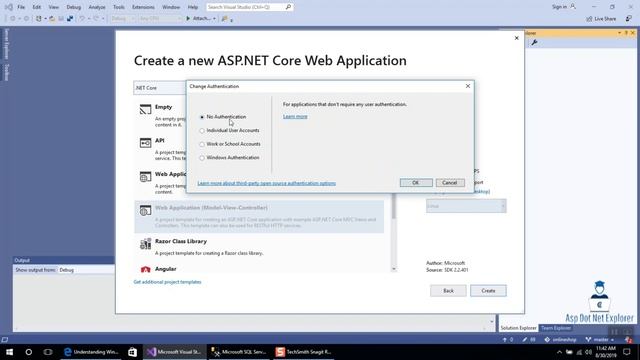Switch to the Solution Explorer tab
Viewport: 640px width, 360px height.
[x=518, y=328]
